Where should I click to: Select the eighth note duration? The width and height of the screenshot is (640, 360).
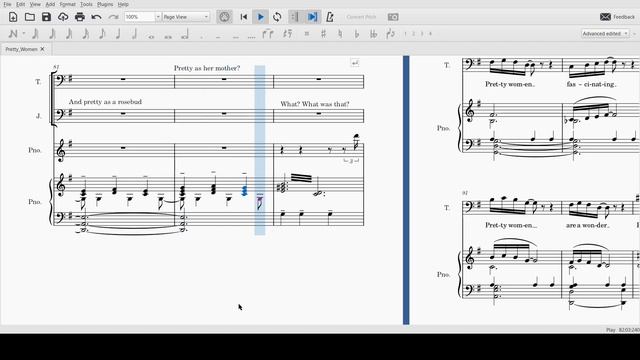click(x=102, y=33)
